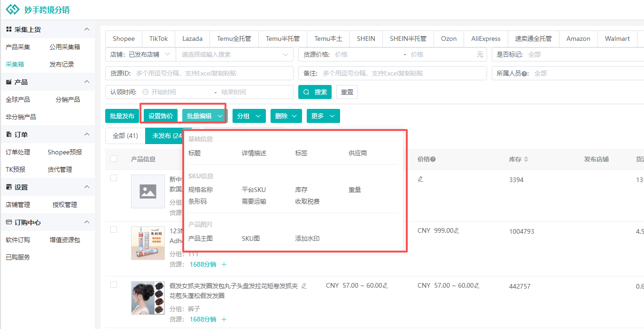Open the 分组 dropdown button

(x=249, y=116)
